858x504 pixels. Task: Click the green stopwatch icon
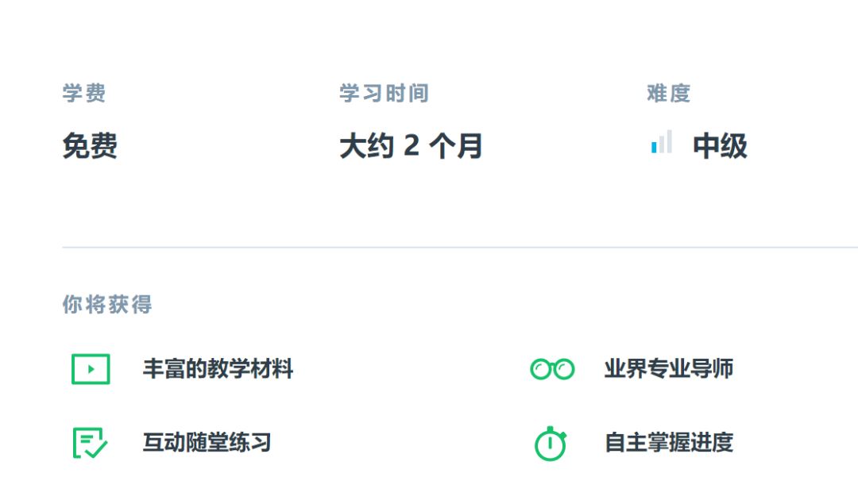tap(551, 444)
